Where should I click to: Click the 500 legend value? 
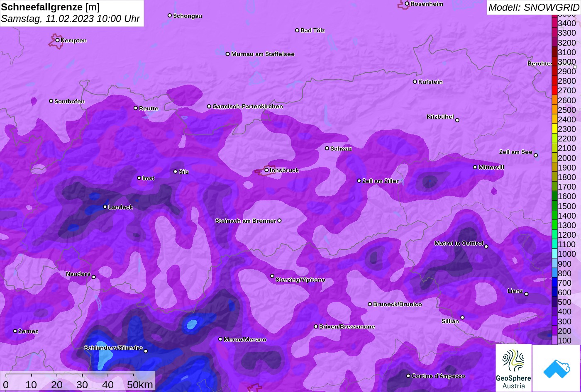[564, 302]
